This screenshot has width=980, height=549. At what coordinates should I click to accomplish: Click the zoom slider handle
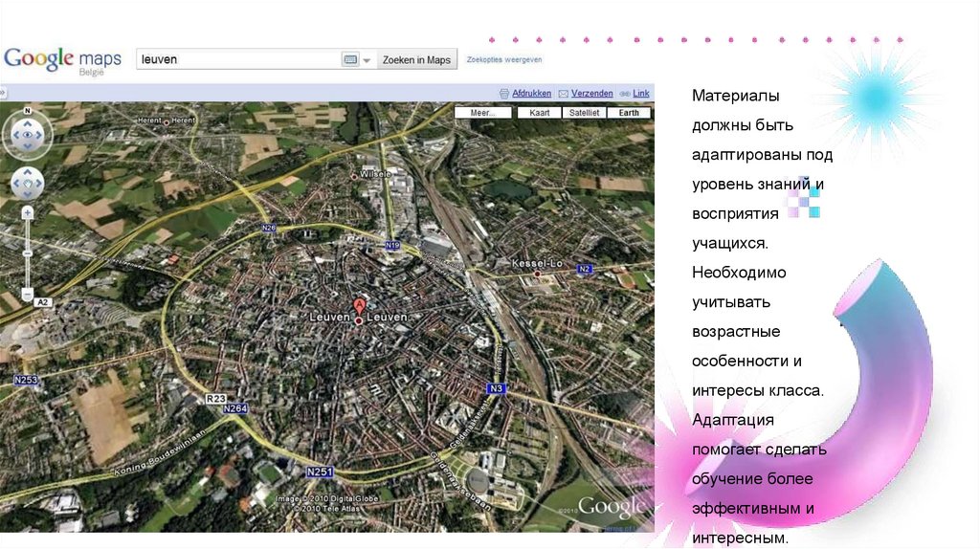pos(28,253)
